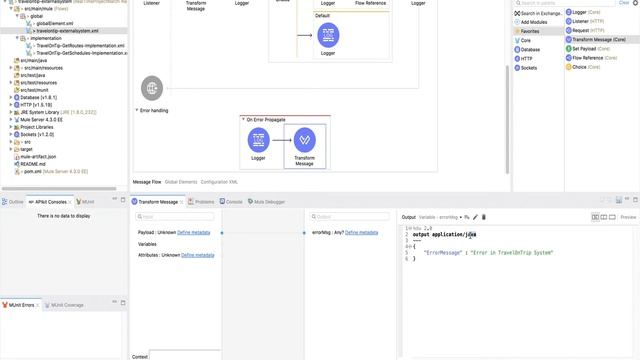This screenshot has height=360, width=640.
Task: Switch to the source-only view icon
Action: pos(612,217)
